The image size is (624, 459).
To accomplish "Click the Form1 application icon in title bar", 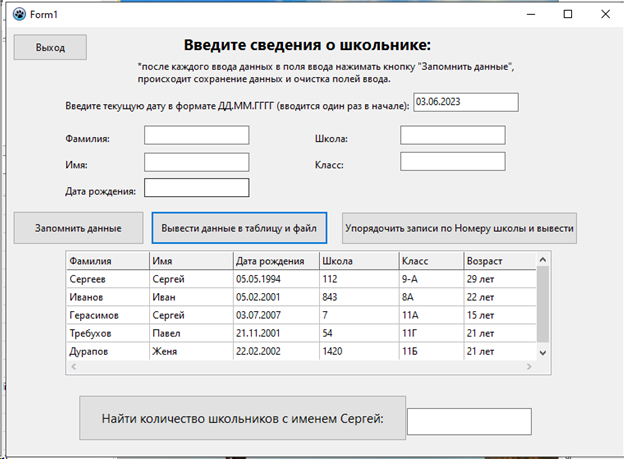I will 17,15.
